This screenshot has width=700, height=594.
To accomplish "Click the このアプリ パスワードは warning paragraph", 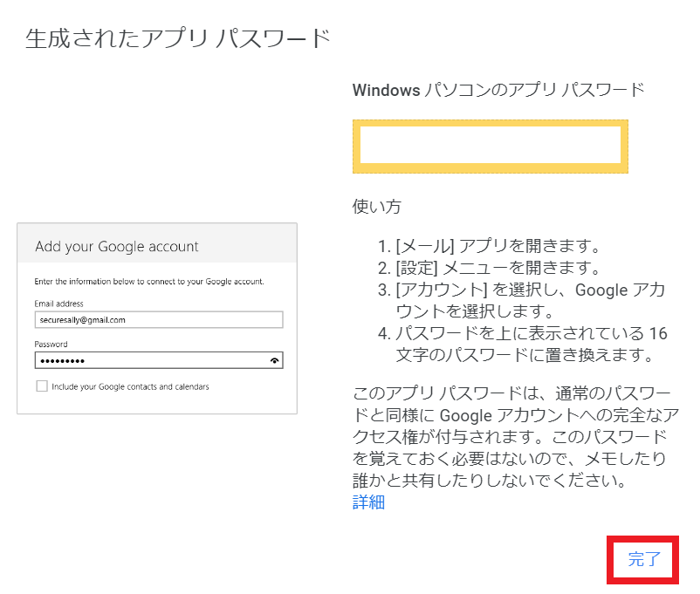I will click(516, 437).
